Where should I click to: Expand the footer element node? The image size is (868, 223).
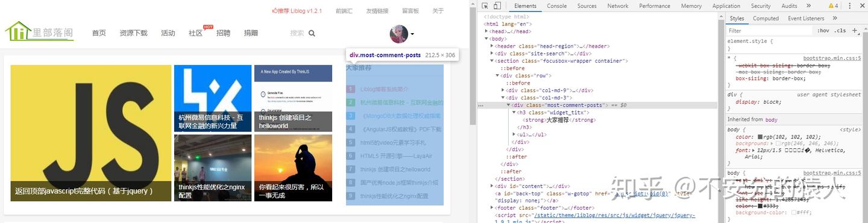492,208
